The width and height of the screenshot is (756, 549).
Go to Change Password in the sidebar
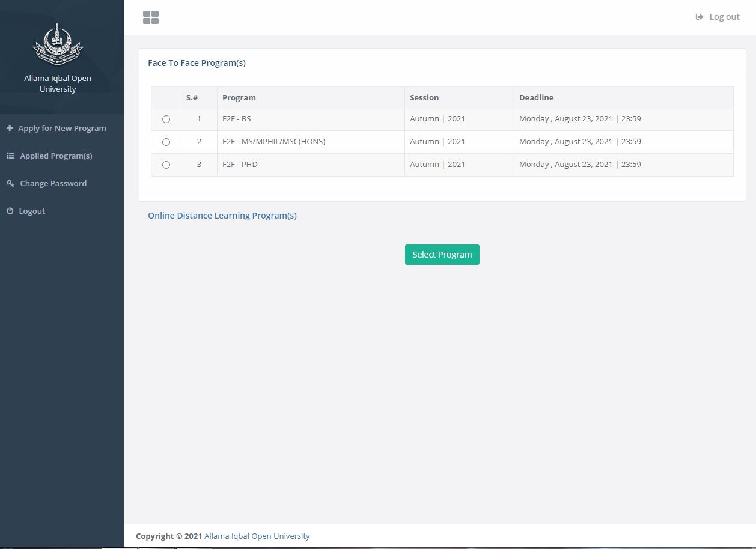tap(62, 183)
